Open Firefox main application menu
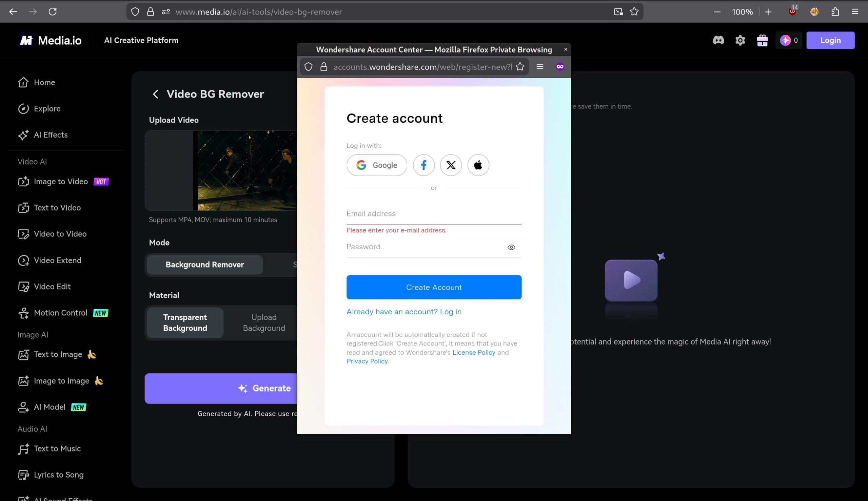This screenshot has height=501, width=868. pos(854,12)
